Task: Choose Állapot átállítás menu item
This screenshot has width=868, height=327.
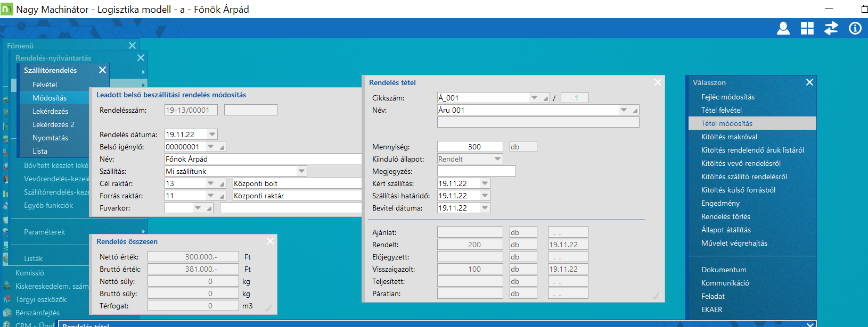Action: 726,230
